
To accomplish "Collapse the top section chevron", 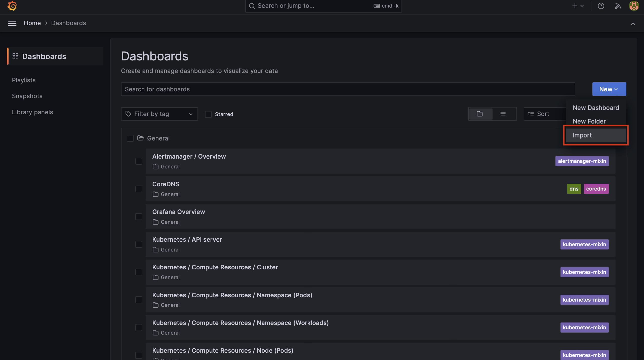I will [x=633, y=24].
